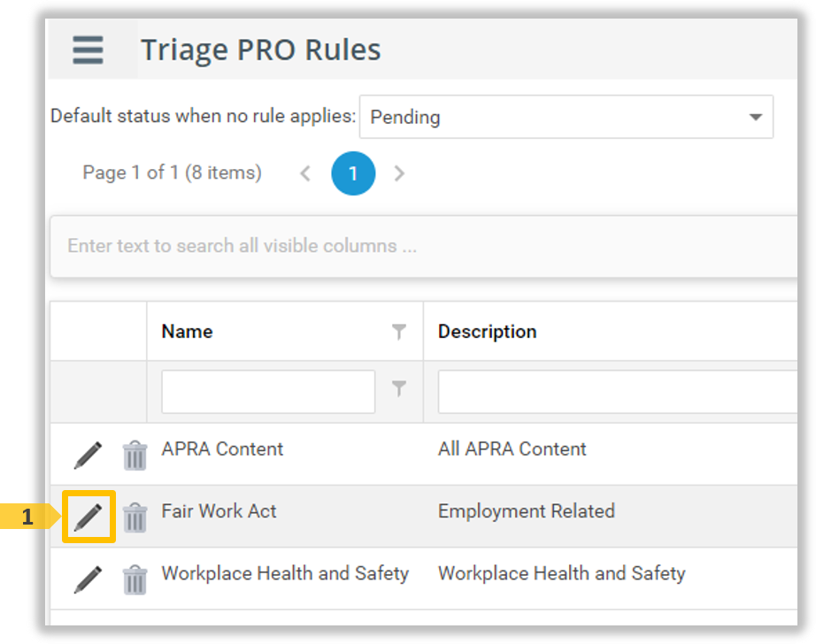Delete the Fair Work Act rule

tap(135, 517)
